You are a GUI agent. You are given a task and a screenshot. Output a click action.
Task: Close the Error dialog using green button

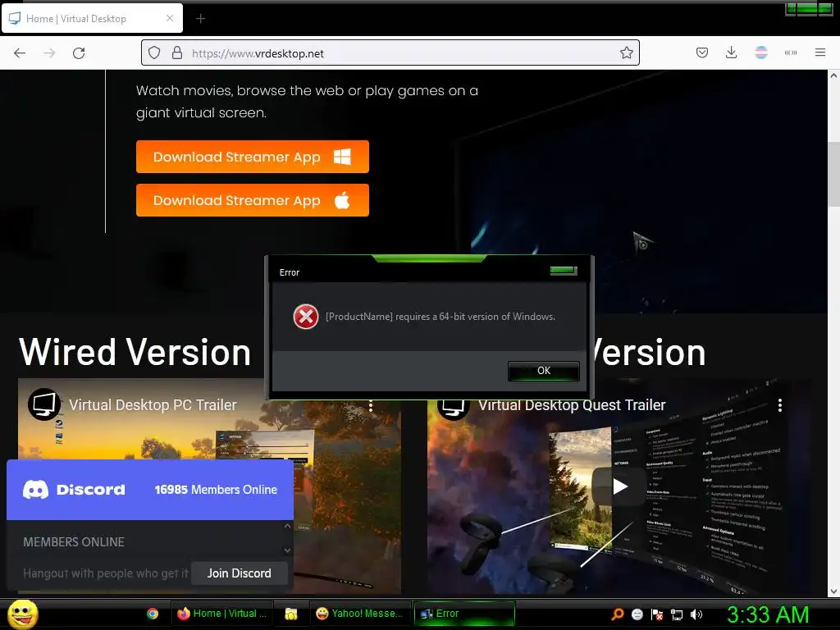564,270
